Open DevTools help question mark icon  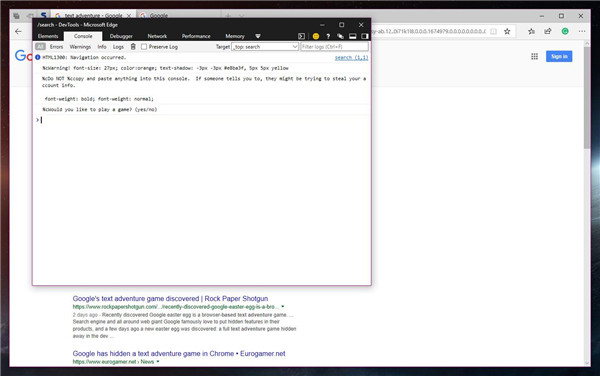coord(328,36)
